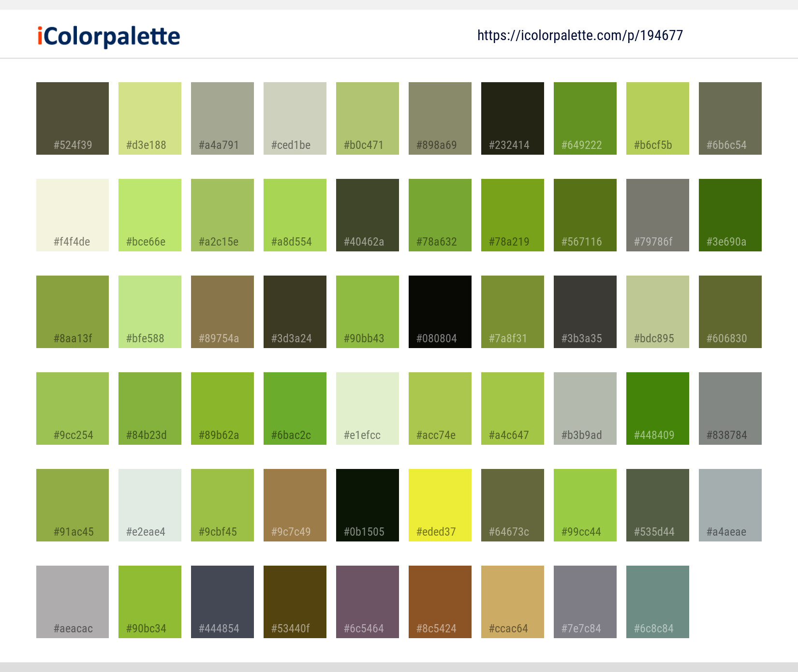
Task: Pick the brown #89754a swatch
Action: (222, 312)
